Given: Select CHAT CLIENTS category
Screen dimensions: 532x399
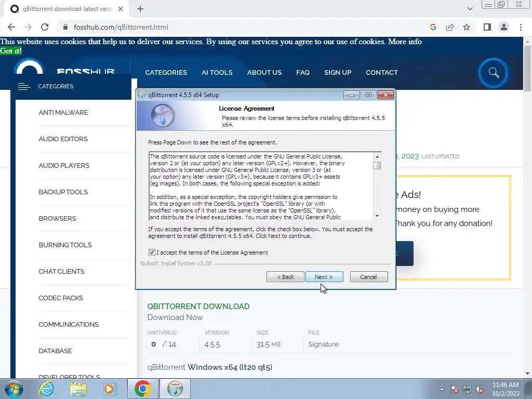Looking at the screenshot, I should pyautogui.click(x=61, y=271).
